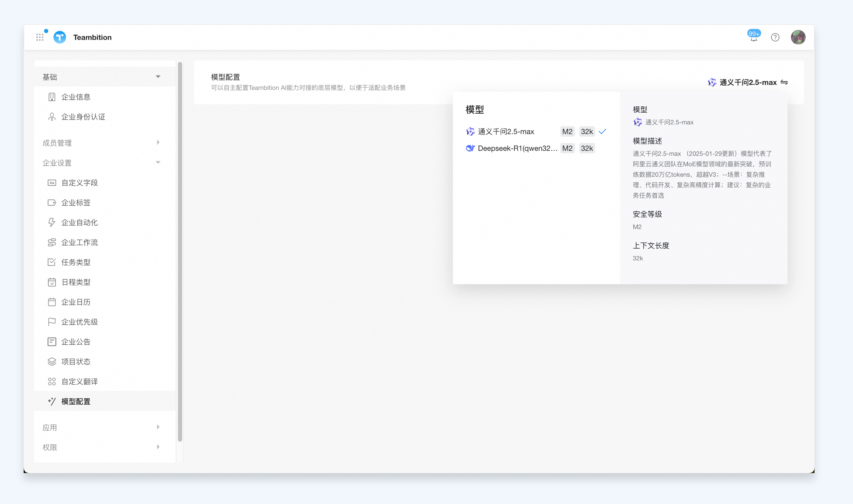This screenshot has height=504, width=853.
Task: Open the user avatar menu
Action: [x=798, y=37]
